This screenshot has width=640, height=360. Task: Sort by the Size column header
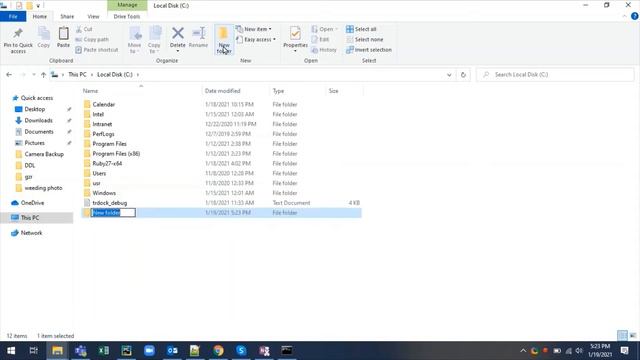coord(344,91)
